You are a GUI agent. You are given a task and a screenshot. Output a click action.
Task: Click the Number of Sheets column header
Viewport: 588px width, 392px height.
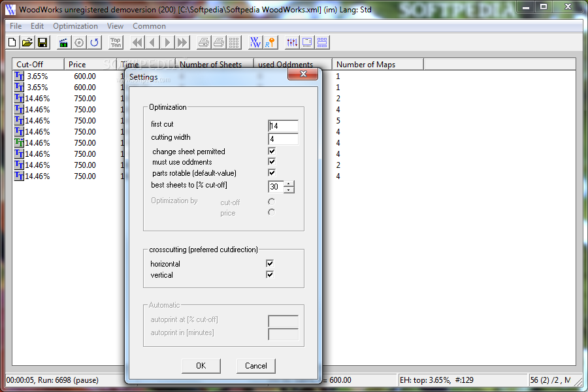215,64
